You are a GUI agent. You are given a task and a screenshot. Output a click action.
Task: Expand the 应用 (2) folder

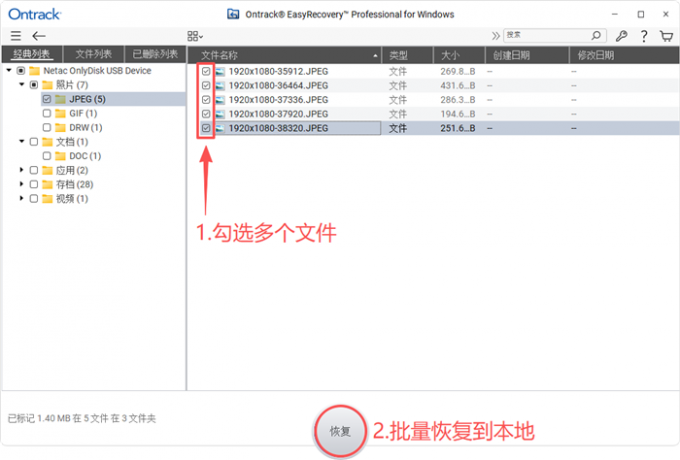coord(22,170)
